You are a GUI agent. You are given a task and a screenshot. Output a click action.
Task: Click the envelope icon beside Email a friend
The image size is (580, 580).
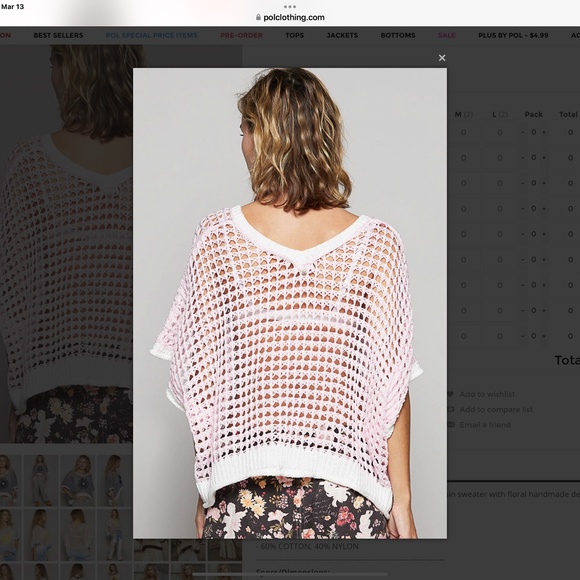[451, 424]
